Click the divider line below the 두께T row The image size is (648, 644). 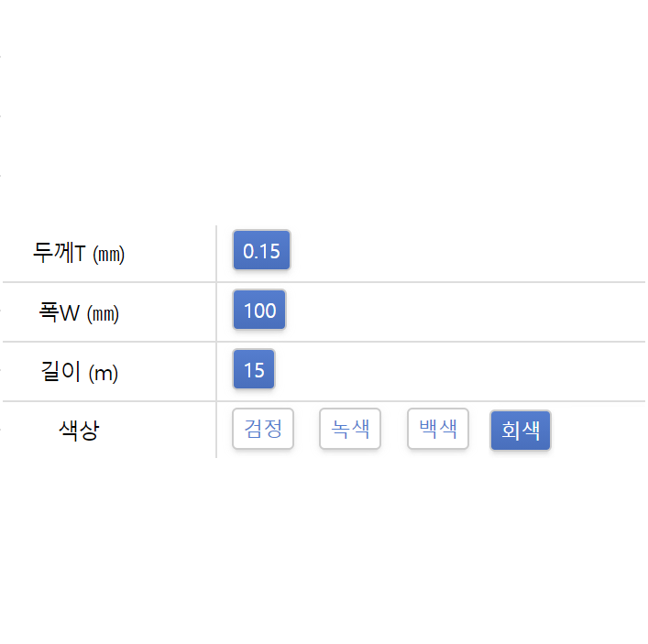pos(412,282)
